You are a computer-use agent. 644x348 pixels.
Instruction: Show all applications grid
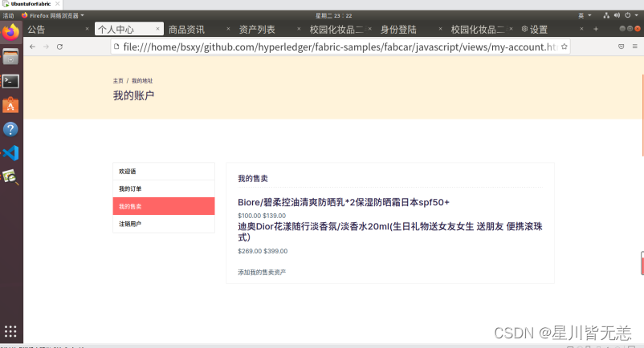(10, 331)
